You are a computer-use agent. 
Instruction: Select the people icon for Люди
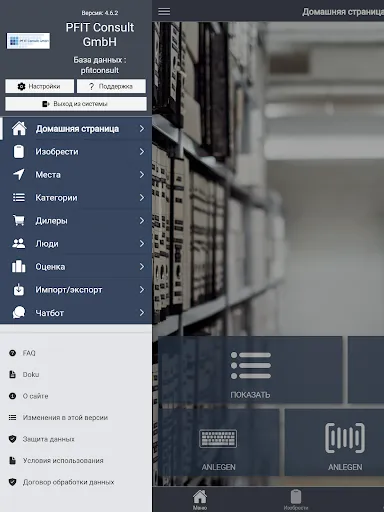pos(19,244)
